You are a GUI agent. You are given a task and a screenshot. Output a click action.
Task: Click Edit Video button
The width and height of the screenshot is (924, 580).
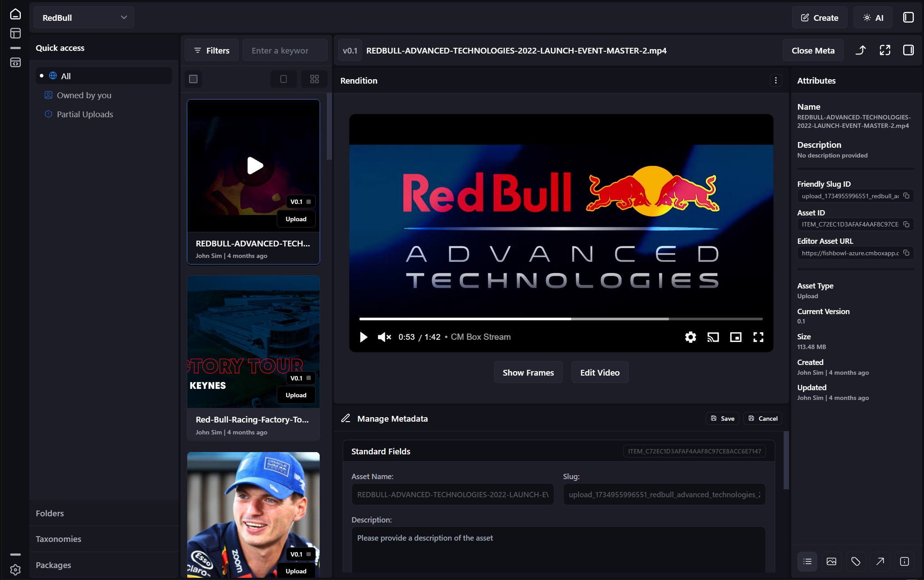(x=600, y=373)
